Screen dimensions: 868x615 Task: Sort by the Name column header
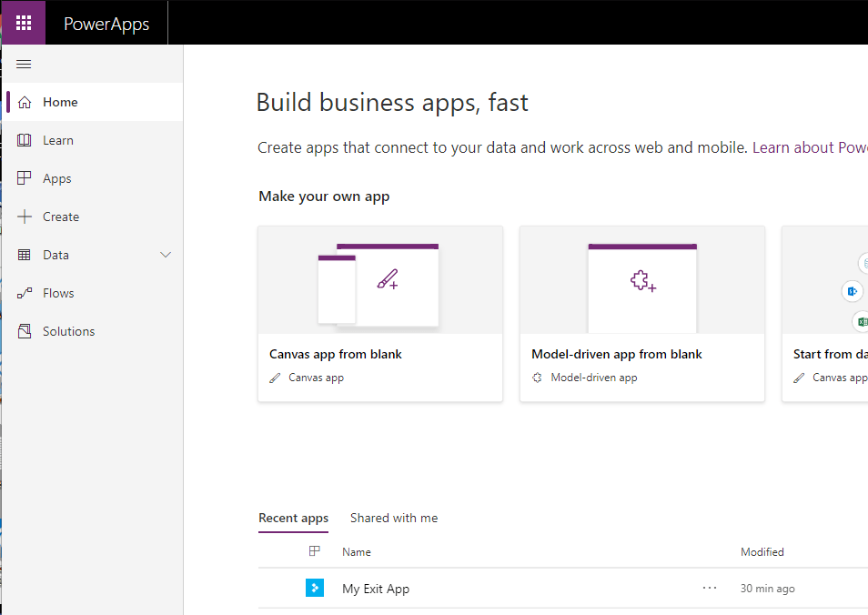(x=357, y=552)
